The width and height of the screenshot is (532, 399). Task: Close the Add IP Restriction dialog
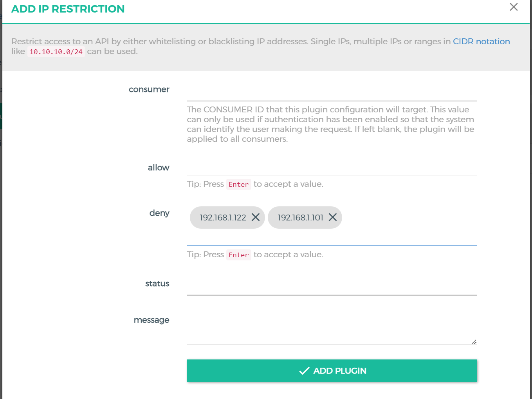[514, 7]
